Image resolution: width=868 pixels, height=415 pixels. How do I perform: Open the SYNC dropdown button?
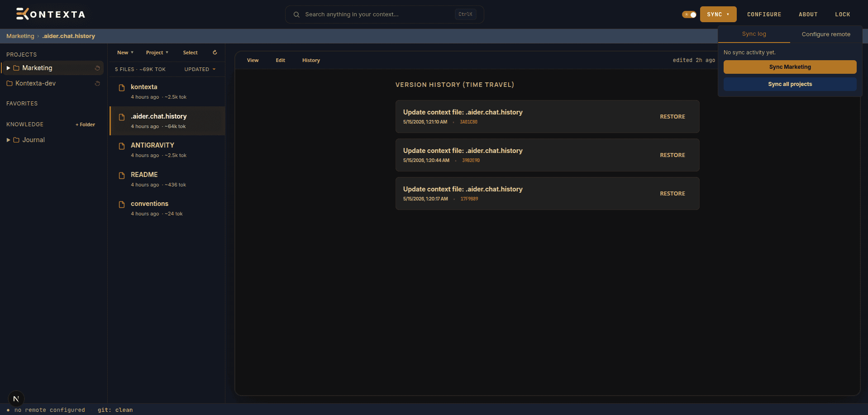click(x=718, y=14)
